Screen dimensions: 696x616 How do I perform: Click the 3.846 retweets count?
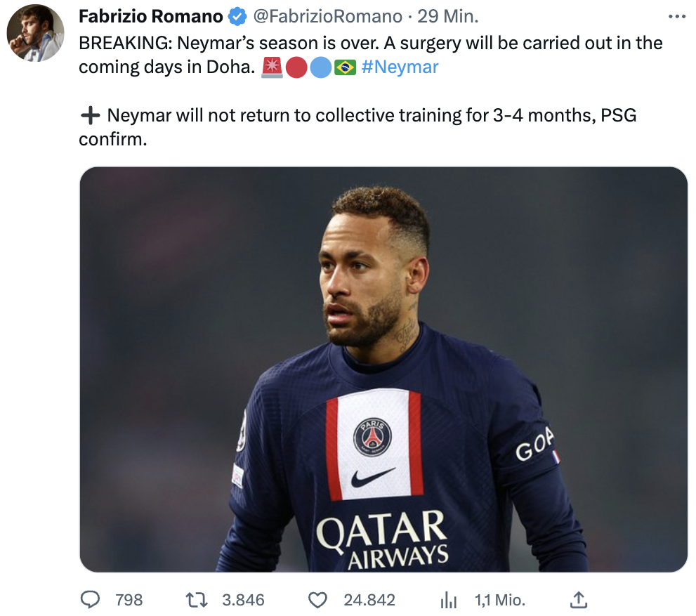pos(243,600)
